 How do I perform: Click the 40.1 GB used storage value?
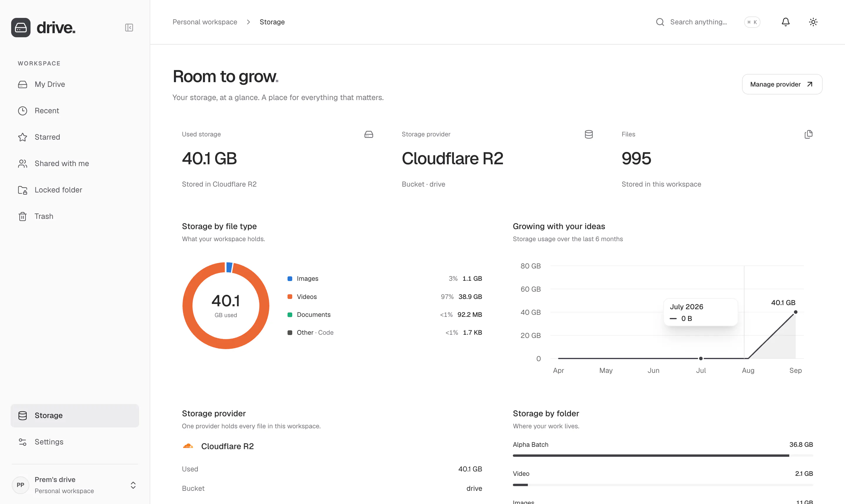click(x=209, y=159)
